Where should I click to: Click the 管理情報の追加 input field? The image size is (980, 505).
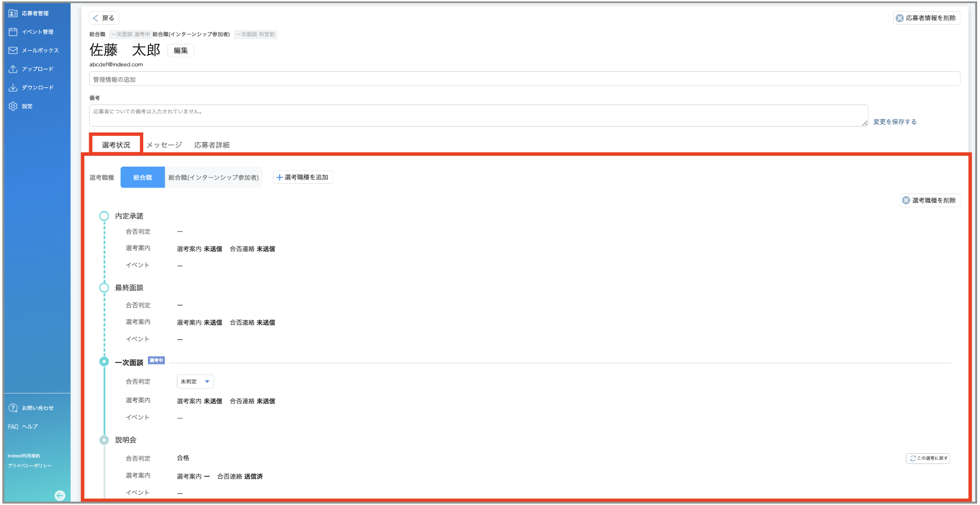tap(525, 79)
